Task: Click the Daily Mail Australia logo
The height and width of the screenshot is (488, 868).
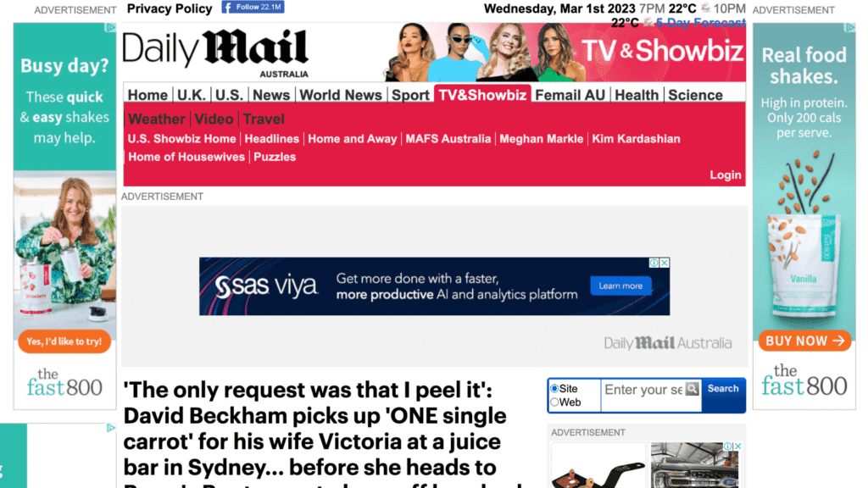Action: 215,53
